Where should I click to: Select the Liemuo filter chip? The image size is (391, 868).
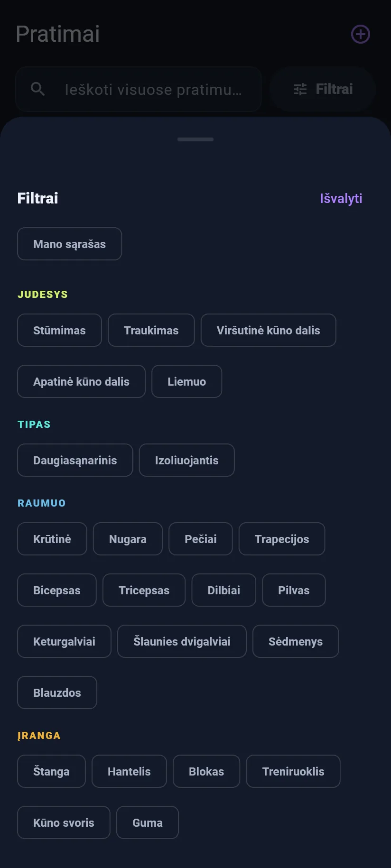click(187, 381)
